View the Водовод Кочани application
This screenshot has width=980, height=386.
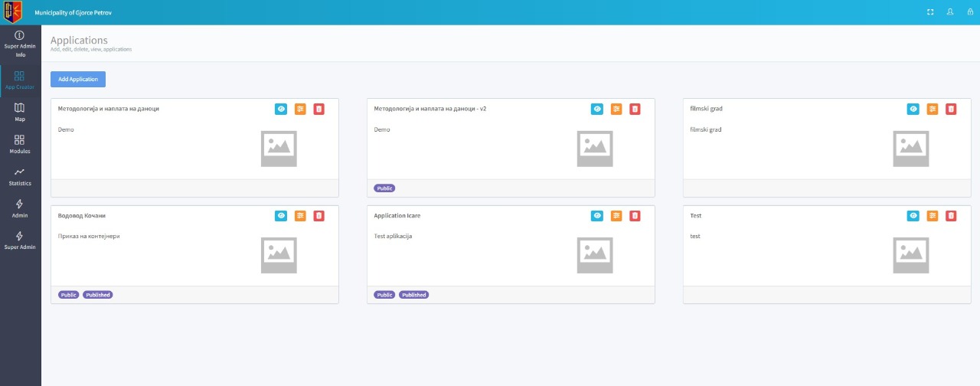[281, 215]
